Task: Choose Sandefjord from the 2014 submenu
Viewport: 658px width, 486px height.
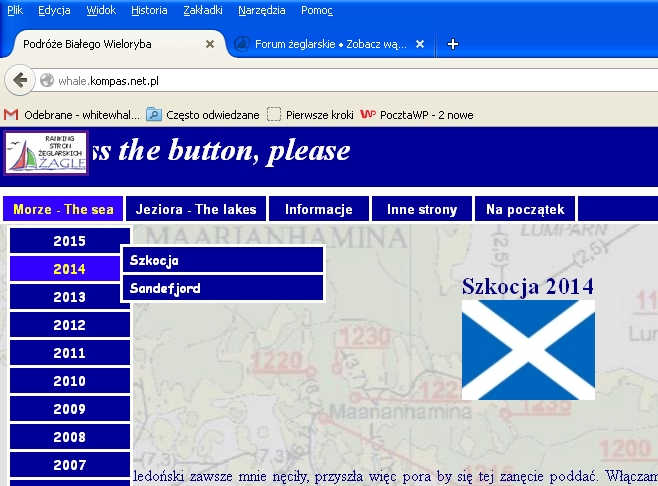Action: (x=223, y=288)
